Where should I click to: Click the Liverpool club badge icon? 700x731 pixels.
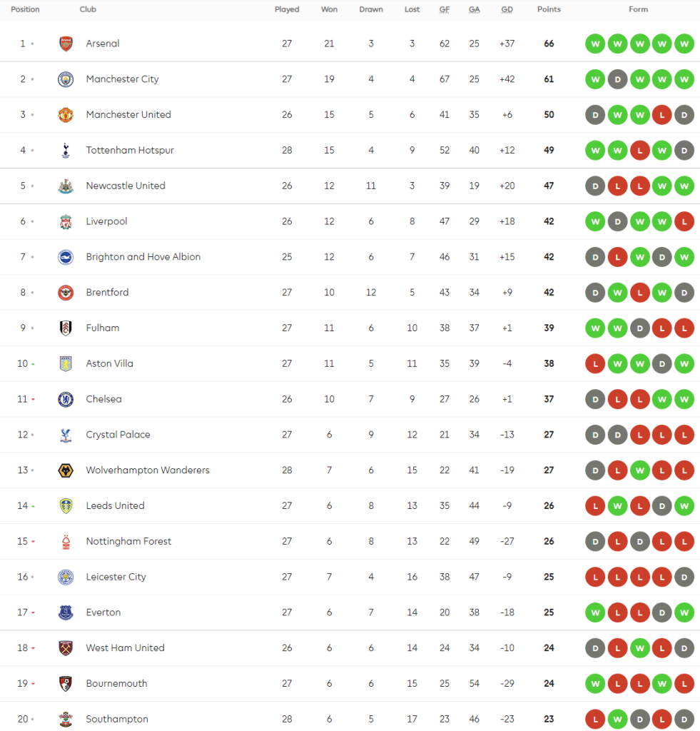66,221
